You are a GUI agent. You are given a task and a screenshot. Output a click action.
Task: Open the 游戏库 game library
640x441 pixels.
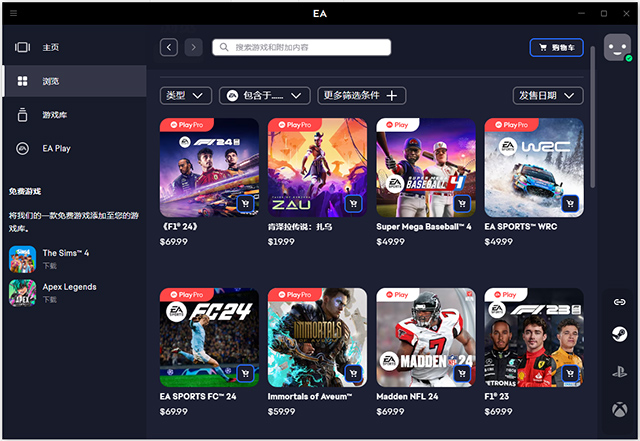coord(74,115)
